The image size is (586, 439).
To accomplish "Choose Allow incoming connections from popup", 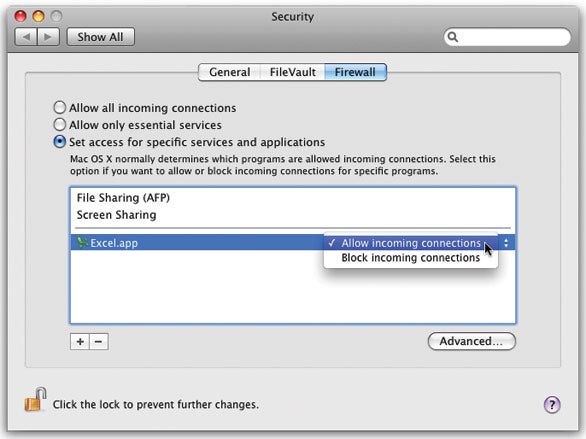I will coord(411,243).
